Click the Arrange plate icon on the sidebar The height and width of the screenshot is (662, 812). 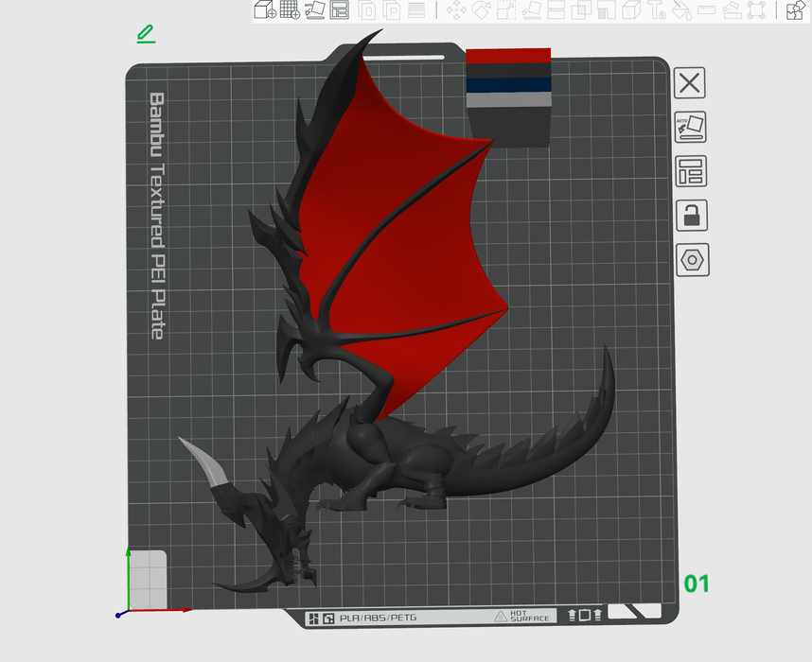tap(690, 172)
